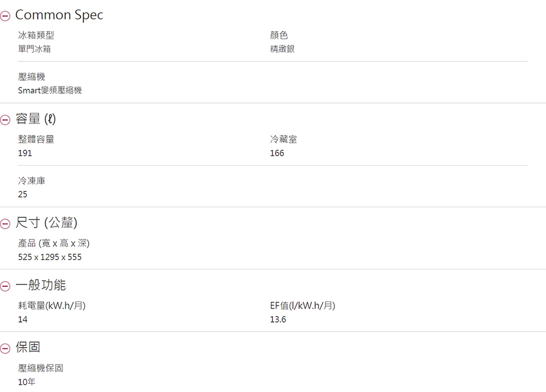Collapse the Common Spec section

tap(5, 16)
